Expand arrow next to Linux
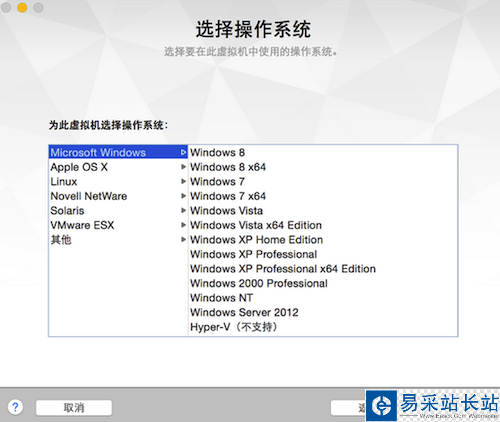Image resolution: width=500 pixels, height=422 pixels. click(183, 181)
